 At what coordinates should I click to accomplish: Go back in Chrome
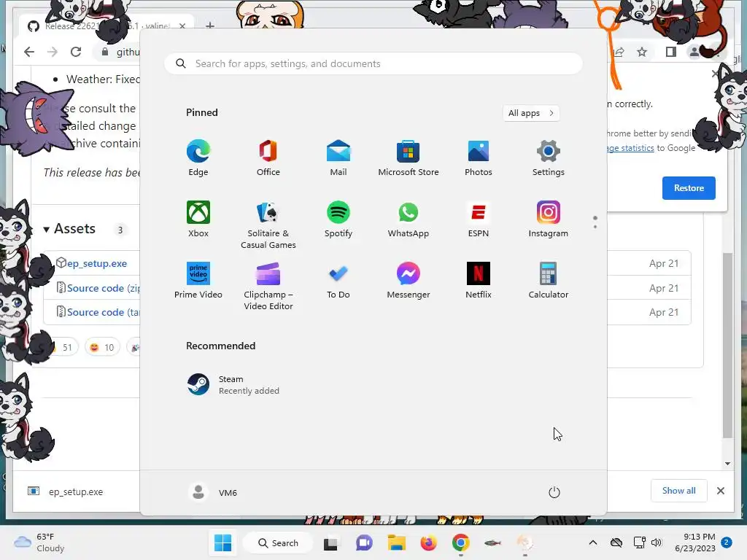tap(29, 52)
